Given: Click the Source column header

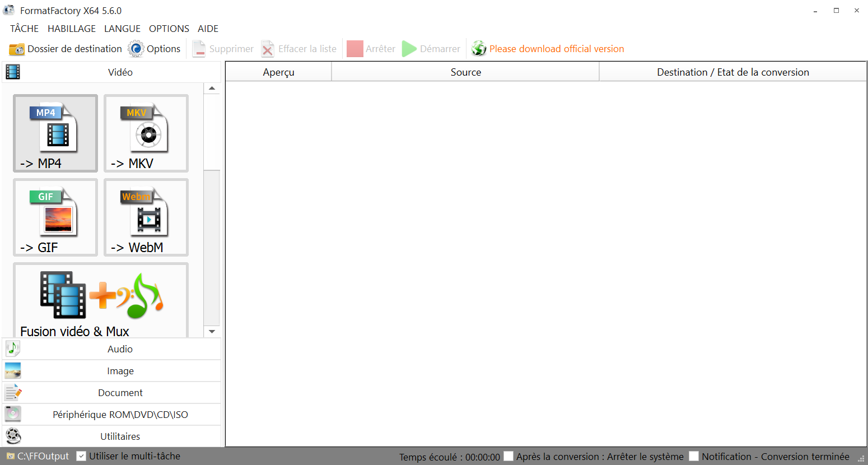Looking at the screenshot, I should 465,72.
